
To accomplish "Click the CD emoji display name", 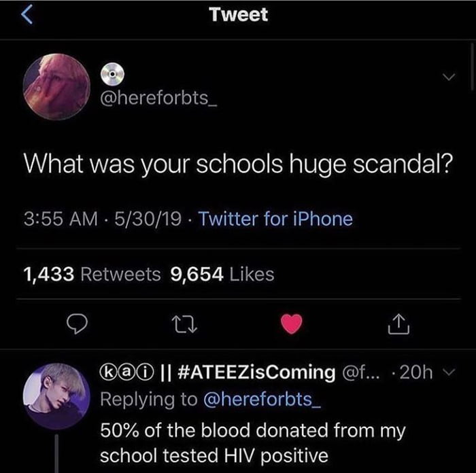I will tap(112, 73).
